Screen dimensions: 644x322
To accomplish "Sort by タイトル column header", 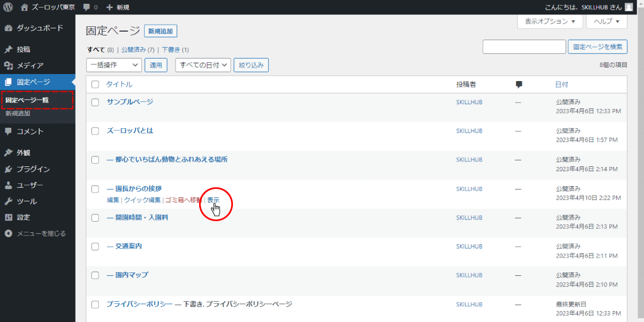I will pyautogui.click(x=119, y=84).
